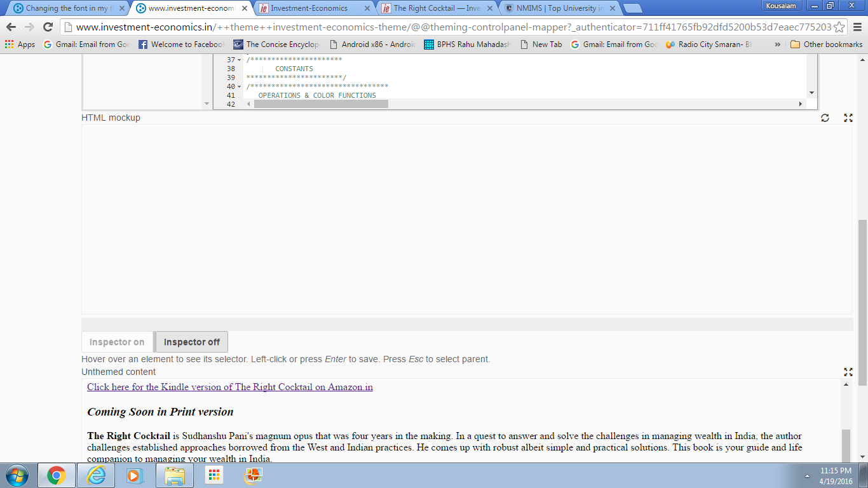Viewport: 868px width, 488px height.
Task: Click the Kousalam profile button
Action: tap(781, 6)
